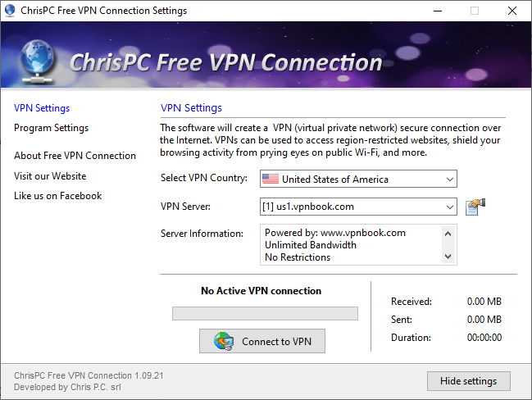The height and width of the screenshot is (400, 532).
Task: Open Like us on Facebook link
Action: (x=57, y=196)
